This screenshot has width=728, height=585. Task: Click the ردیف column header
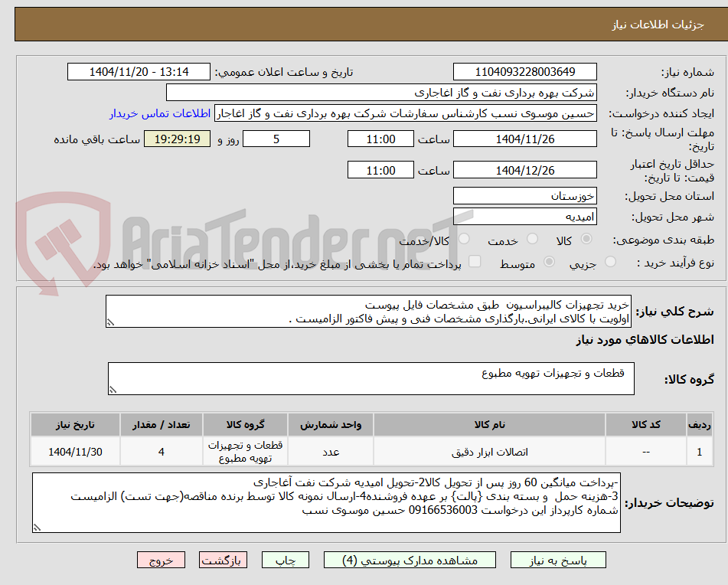pyautogui.click(x=700, y=425)
